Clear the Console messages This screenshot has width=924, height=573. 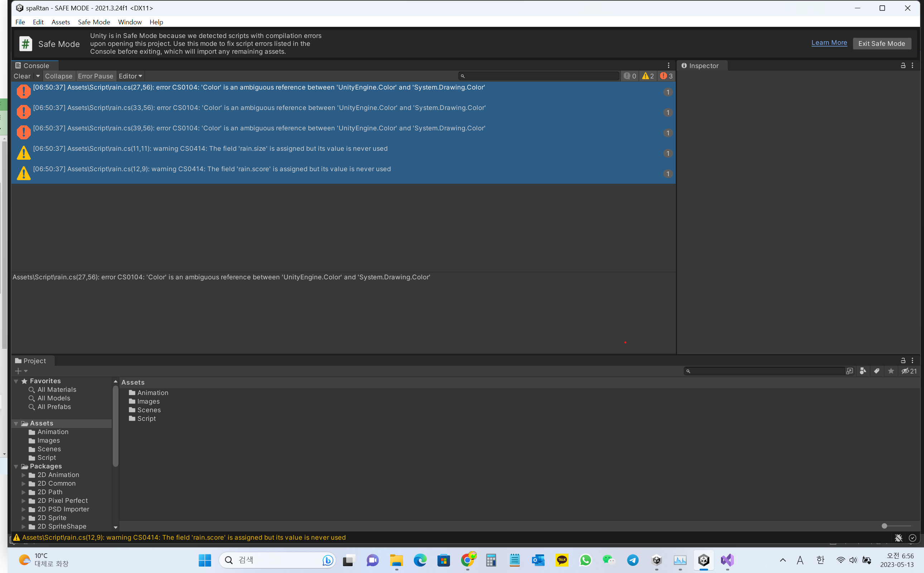pos(22,76)
